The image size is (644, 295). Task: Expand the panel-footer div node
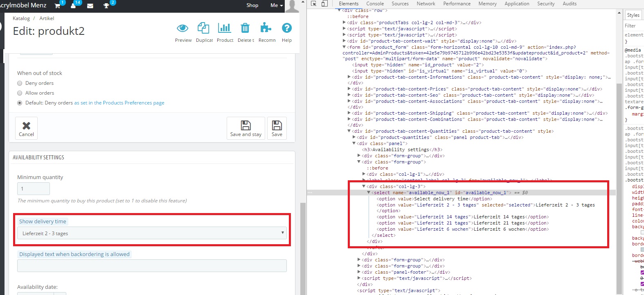coord(359,272)
